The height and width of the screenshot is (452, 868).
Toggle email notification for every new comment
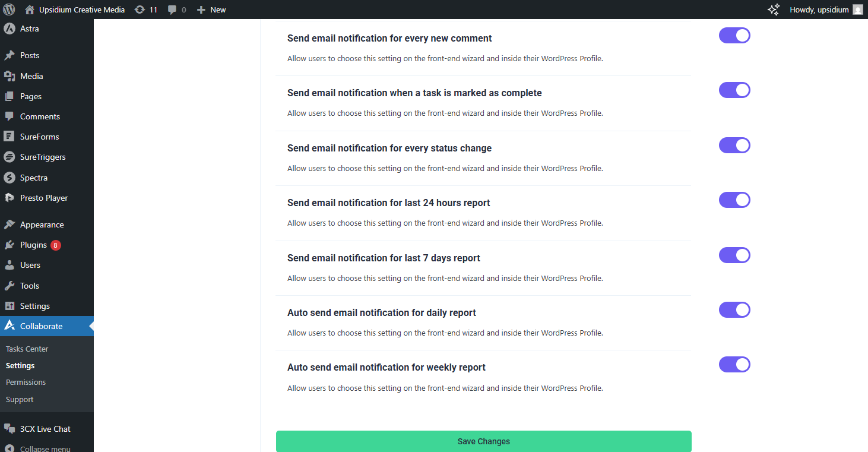pyautogui.click(x=734, y=36)
